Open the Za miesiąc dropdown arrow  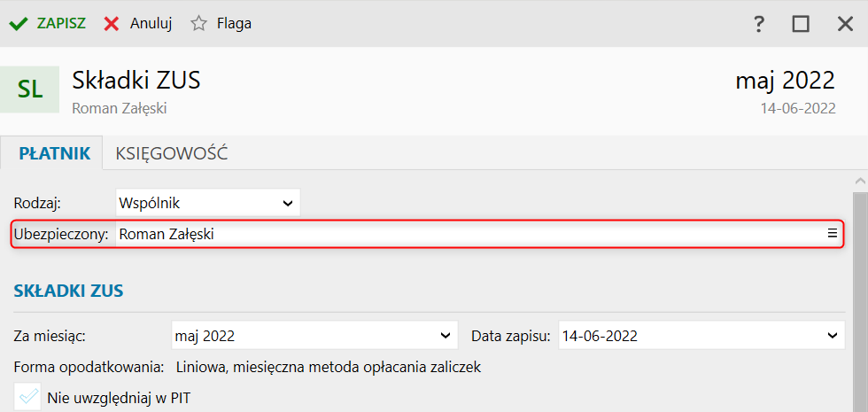pyautogui.click(x=445, y=336)
